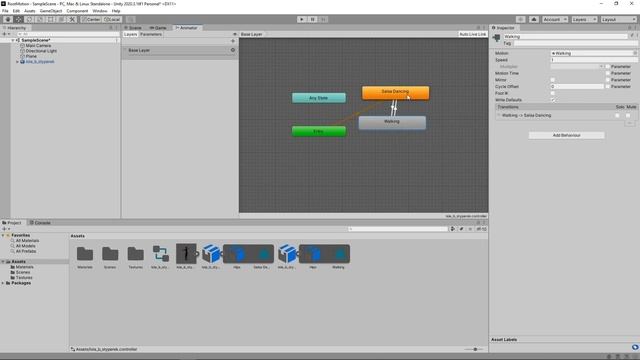640x360 pixels.
Task: Open the GameObject menu
Action: (51, 11)
